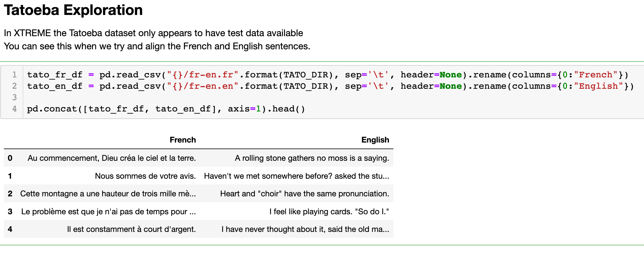This screenshot has width=644, height=257.
Task: Click the cell "I feel like playing cards"
Action: point(329,212)
